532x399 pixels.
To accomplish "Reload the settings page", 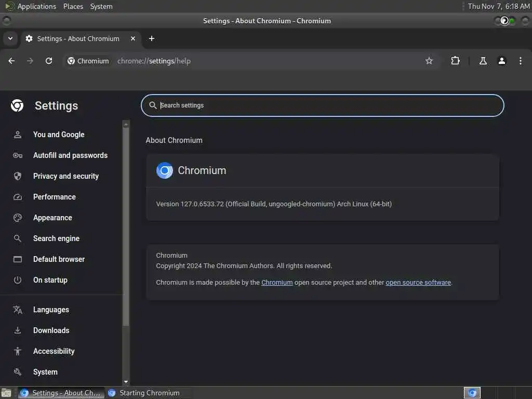I will pos(49,61).
